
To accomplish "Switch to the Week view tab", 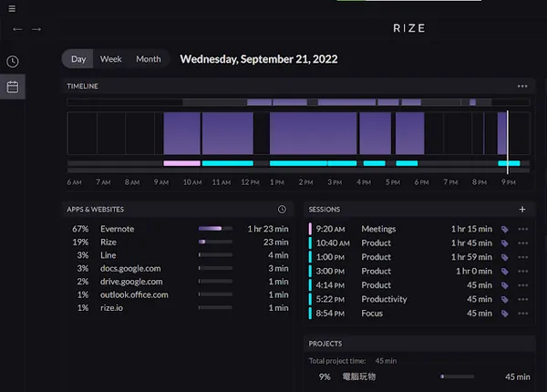I will pos(111,59).
